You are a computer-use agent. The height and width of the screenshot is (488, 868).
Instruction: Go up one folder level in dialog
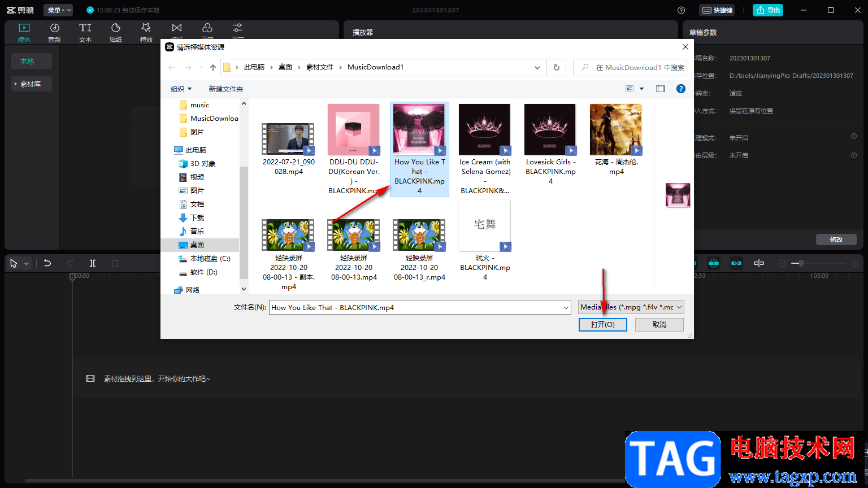[213, 68]
